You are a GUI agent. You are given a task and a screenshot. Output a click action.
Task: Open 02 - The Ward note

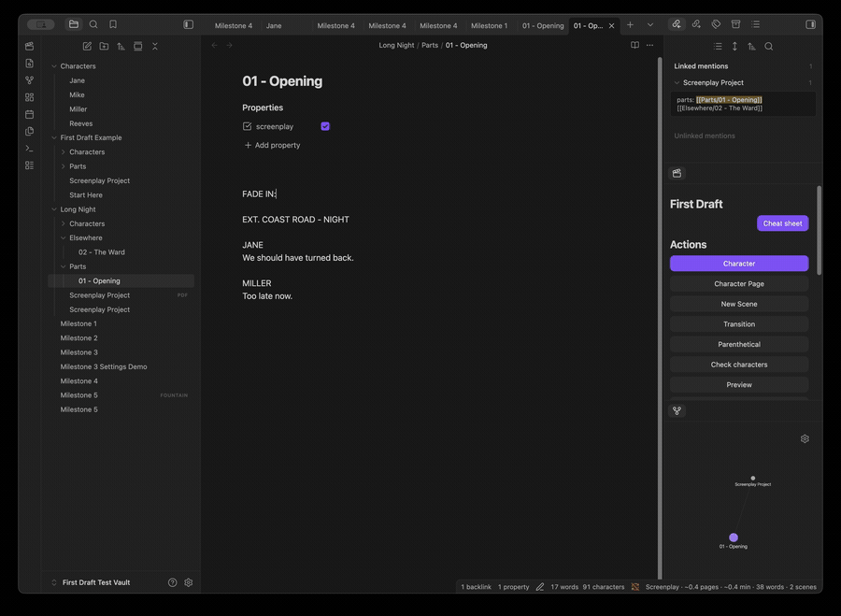coord(101,252)
